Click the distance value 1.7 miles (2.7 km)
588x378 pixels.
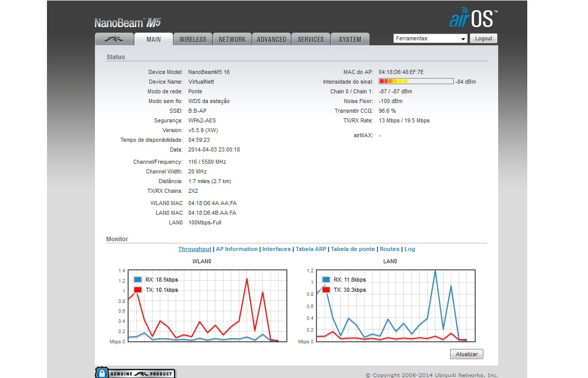coord(210,181)
